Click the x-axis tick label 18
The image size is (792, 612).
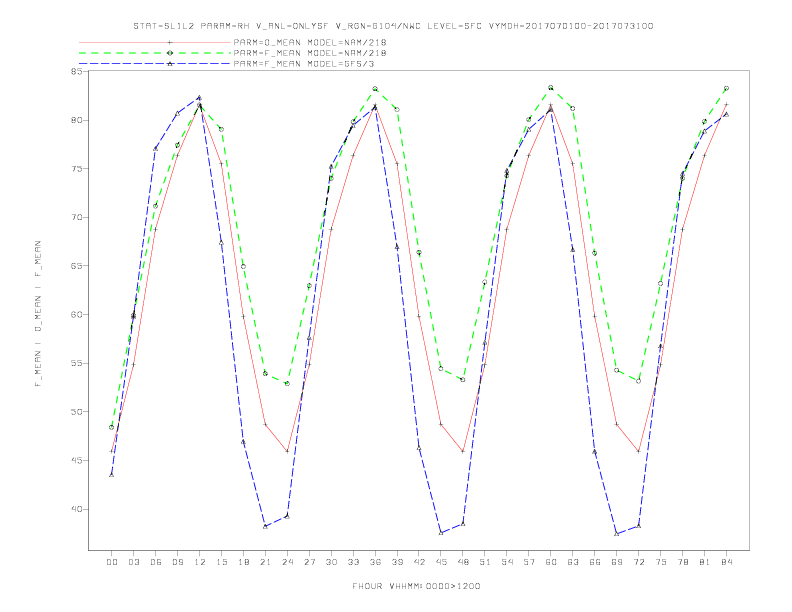(x=243, y=562)
